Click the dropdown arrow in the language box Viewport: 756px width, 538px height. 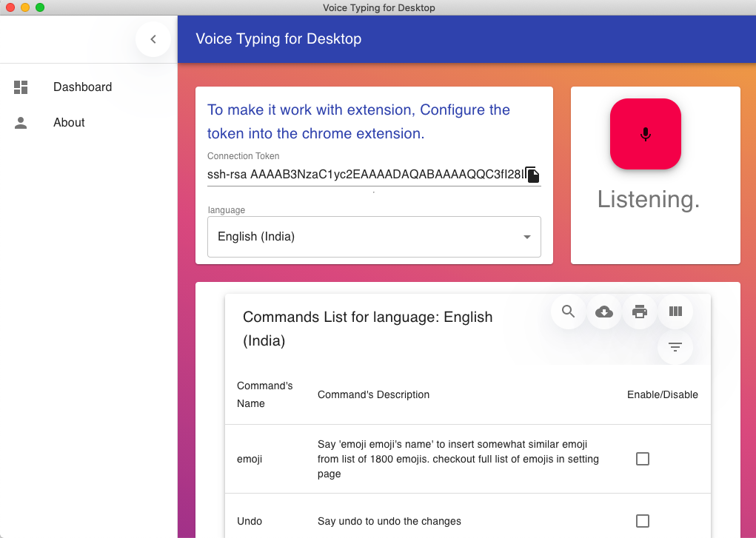(x=527, y=237)
